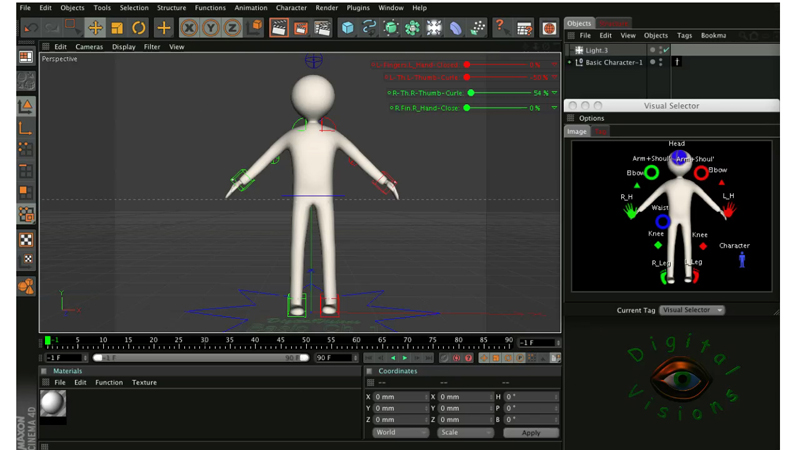Click the red question mark help icon
Viewport: 800px width, 450px height.
[x=501, y=28]
